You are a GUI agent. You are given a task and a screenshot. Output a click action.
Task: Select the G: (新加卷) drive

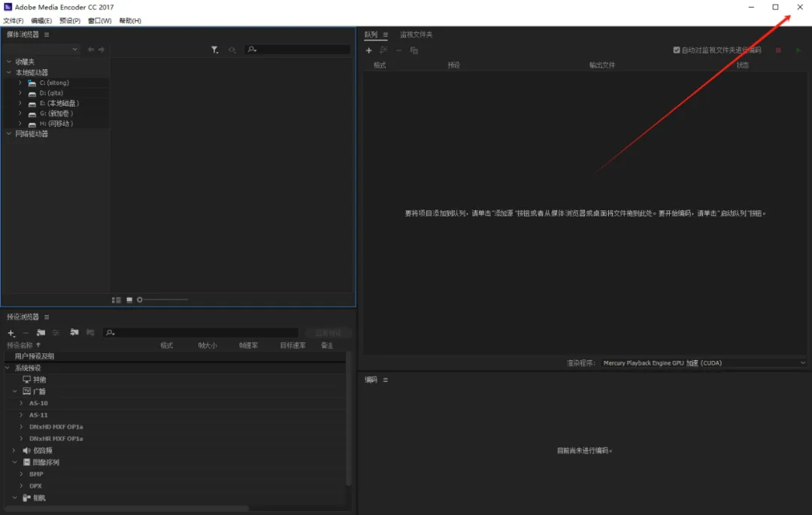56,114
